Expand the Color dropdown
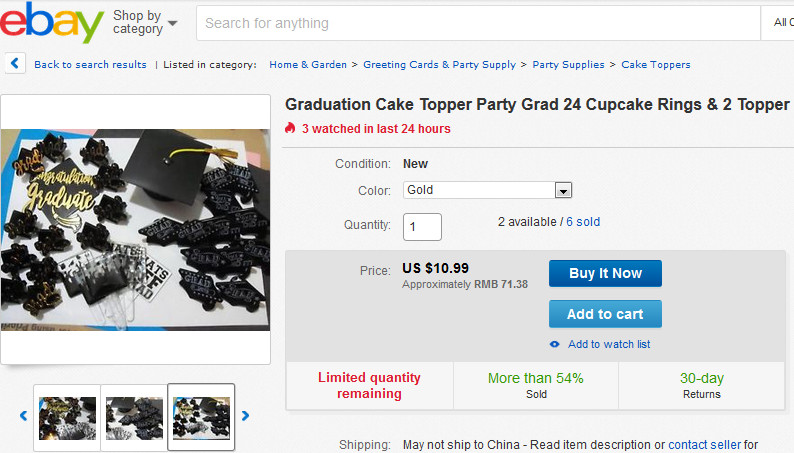 563,190
